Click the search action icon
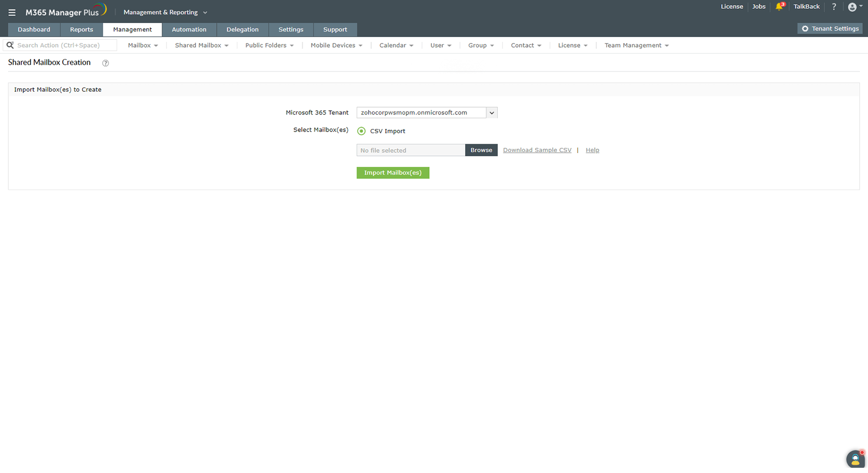Image resolution: width=868 pixels, height=473 pixels. 10,45
